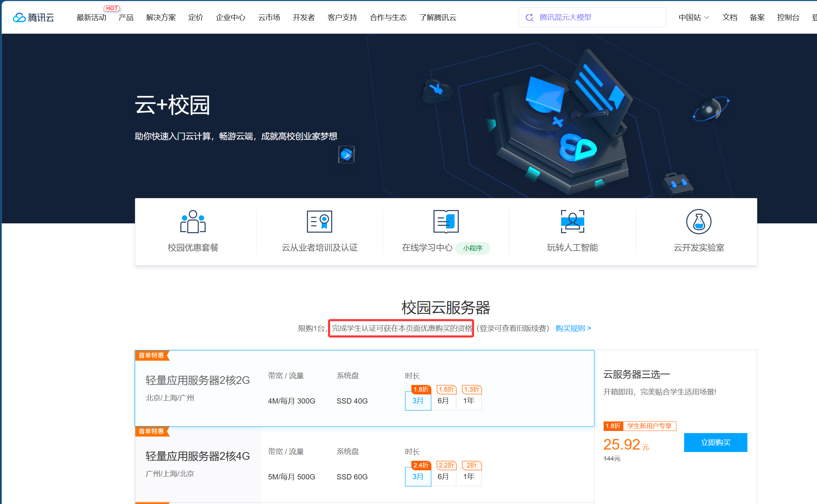Viewport: 817px width, 504px height.
Task: Open the 产品 menu
Action: pyautogui.click(x=126, y=18)
